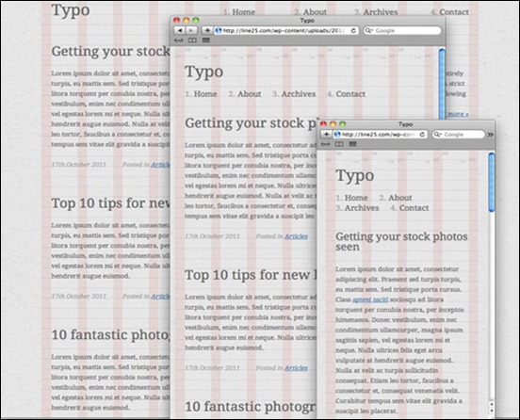Add bookmark plus button in small front window
This screenshot has width=520, height=420.
click(326, 135)
